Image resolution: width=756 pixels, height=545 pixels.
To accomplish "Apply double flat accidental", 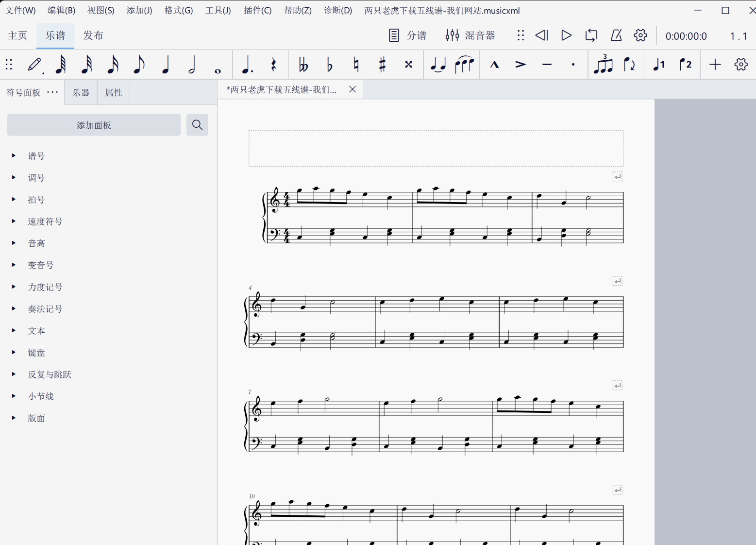I will (303, 65).
